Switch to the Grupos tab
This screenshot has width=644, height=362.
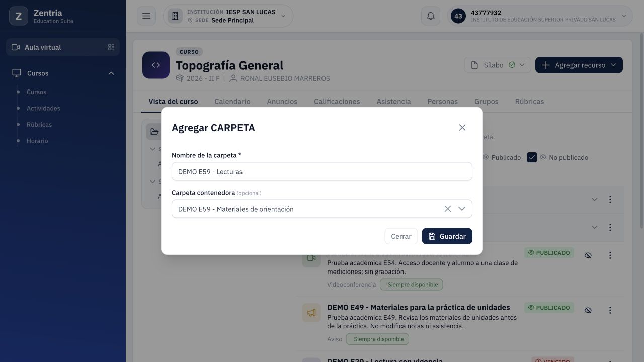pos(487,101)
